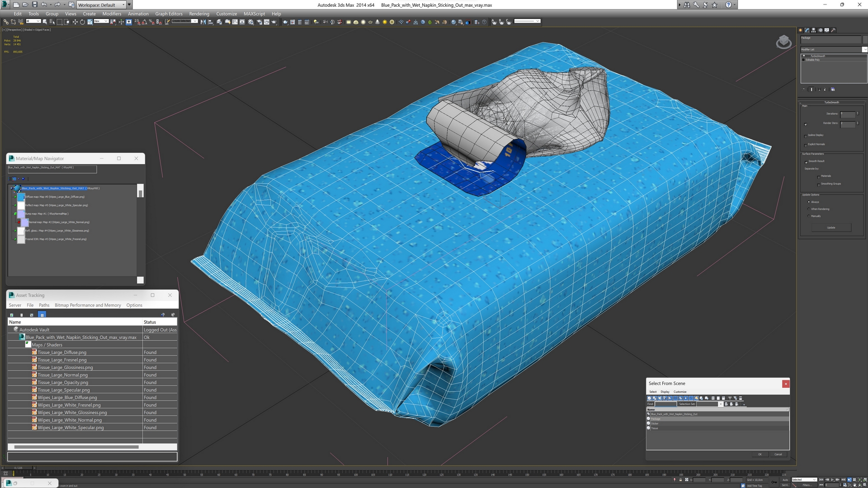Open the Hierarchy tab in command panel

click(x=813, y=30)
